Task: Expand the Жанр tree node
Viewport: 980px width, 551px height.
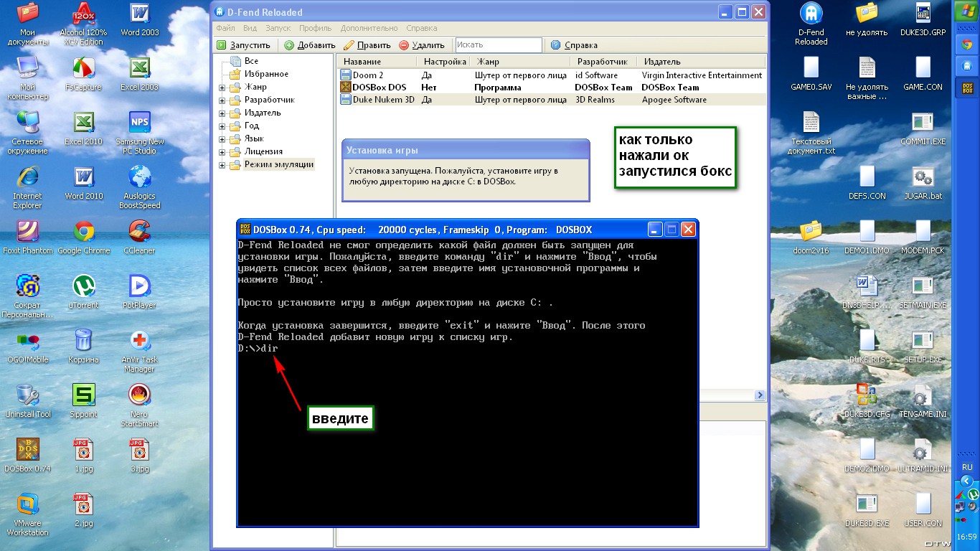Action: [222, 88]
